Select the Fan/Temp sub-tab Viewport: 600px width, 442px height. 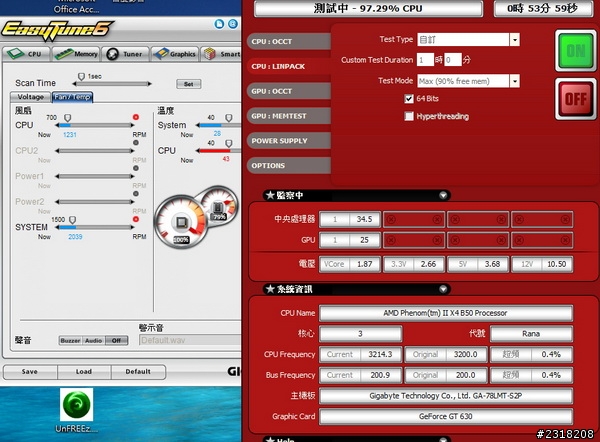[72, 97]
